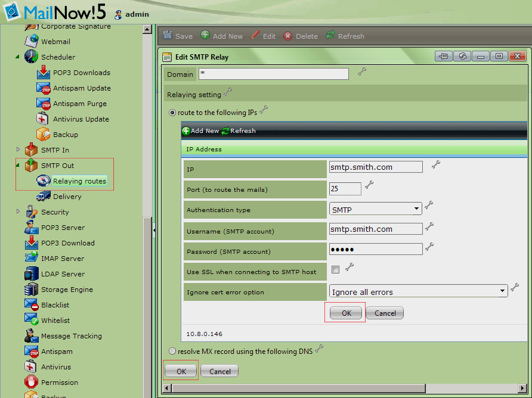The height and width of the screenshot is (398, 532).
Task: Click Save in the top toolbar
Action: coord(178,35)
